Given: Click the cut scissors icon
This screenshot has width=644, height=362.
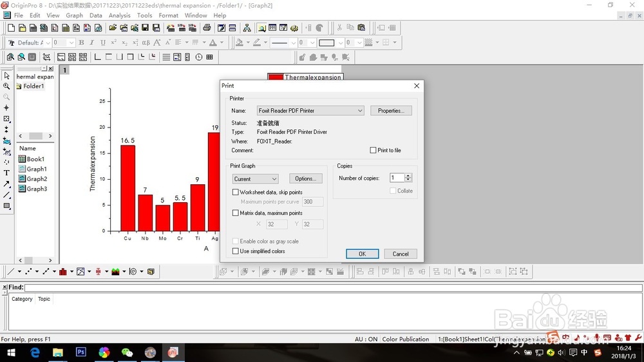Looking at the screenshot, I should coord(339,28).
